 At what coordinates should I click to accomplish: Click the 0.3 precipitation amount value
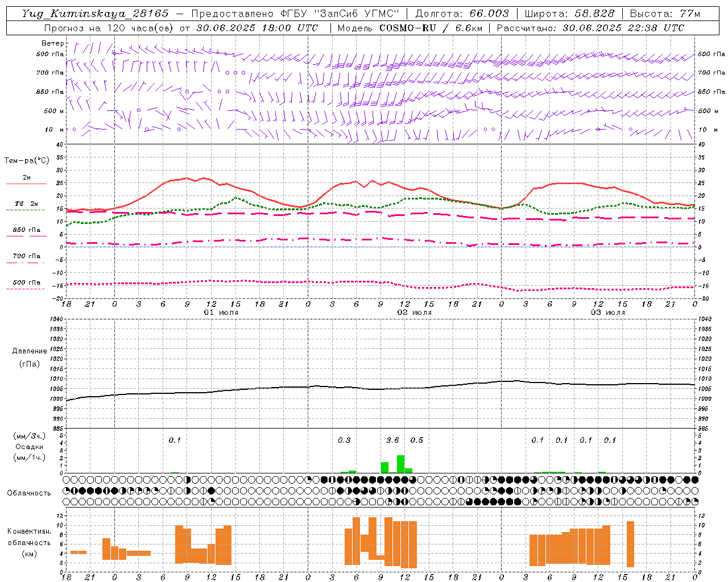pos(344,440)
